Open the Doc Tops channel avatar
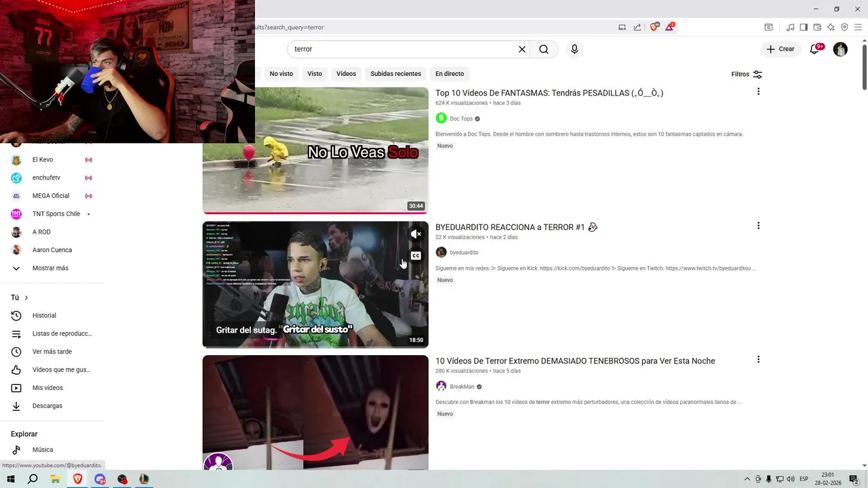868x488 pixels. click(x=441, y=119)
